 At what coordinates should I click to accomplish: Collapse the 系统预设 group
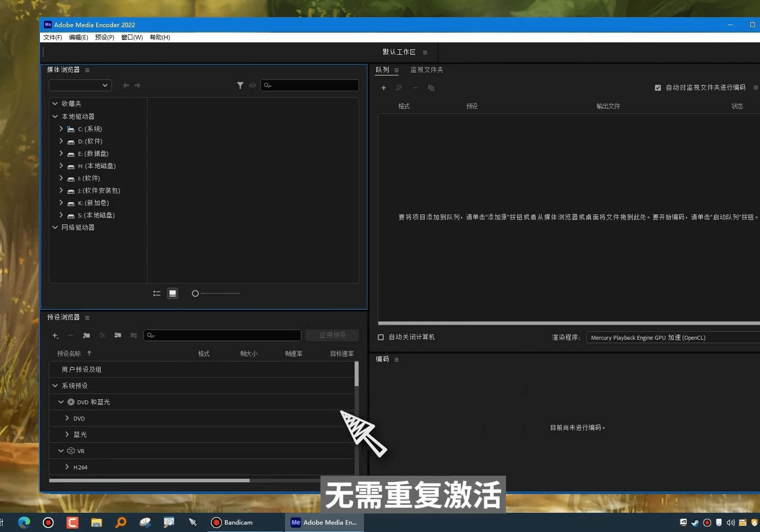[55, 386]
